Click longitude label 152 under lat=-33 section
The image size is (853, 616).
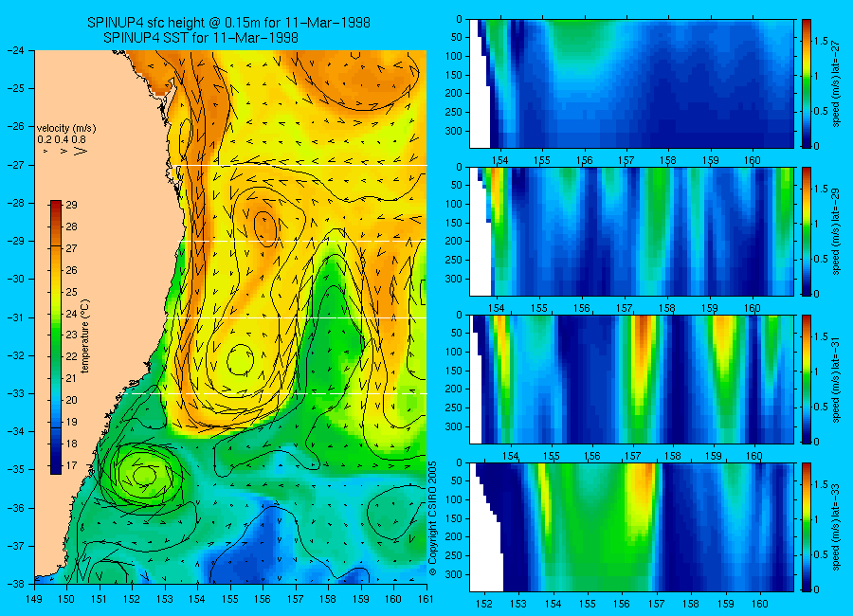pos(483,604)
